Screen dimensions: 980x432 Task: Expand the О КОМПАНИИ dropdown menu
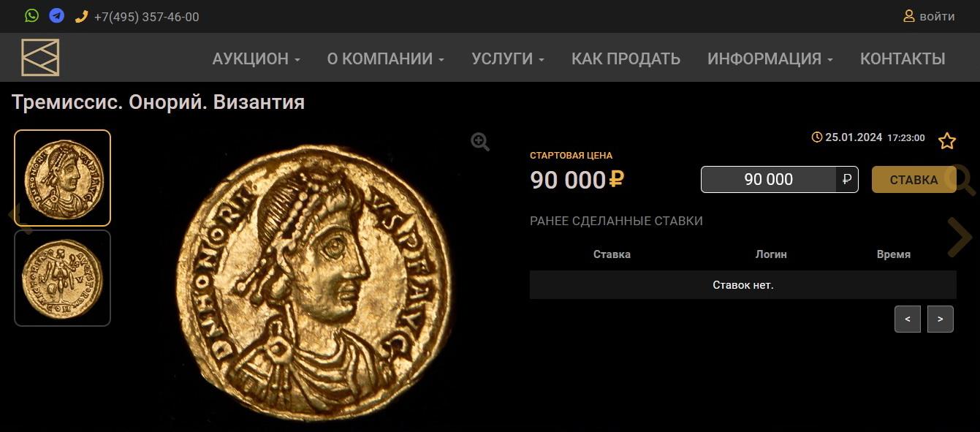[x=385, y=59]
